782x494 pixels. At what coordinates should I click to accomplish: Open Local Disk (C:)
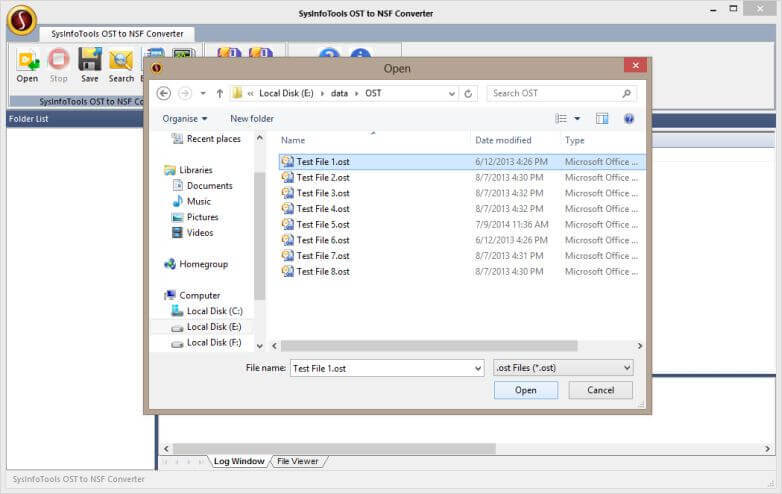207,311
